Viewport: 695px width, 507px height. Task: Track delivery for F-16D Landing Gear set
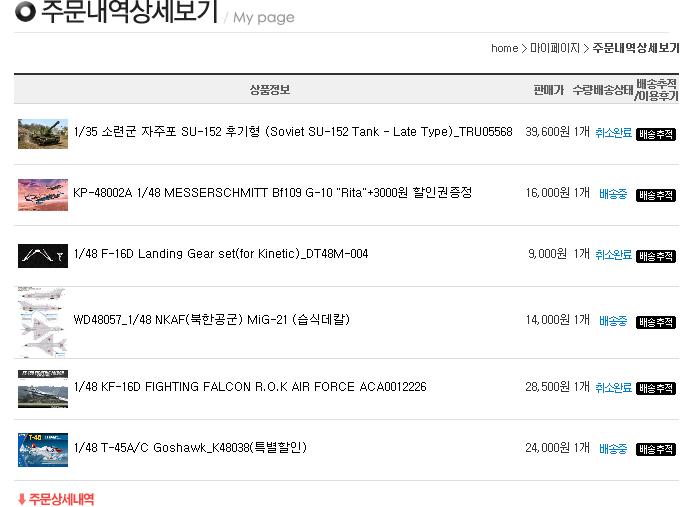pyautogui.click(x=656, y=256)
